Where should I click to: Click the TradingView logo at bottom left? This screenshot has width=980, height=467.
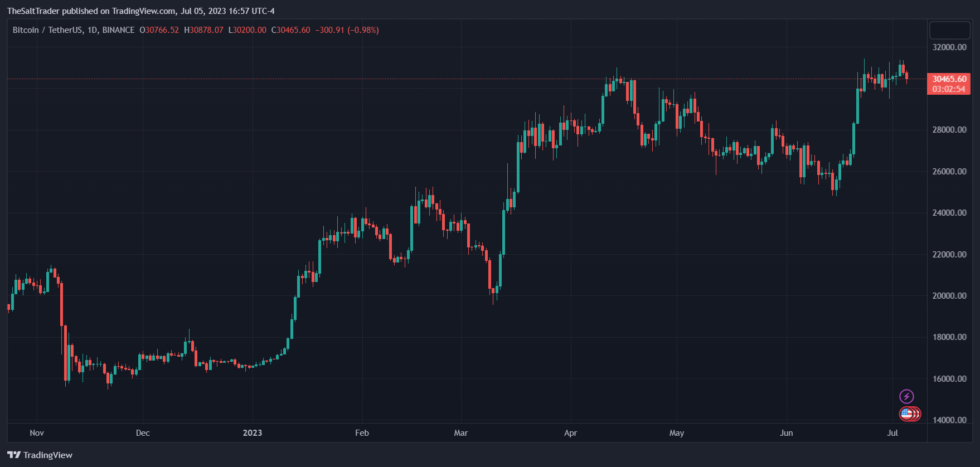tap(39, 455)
